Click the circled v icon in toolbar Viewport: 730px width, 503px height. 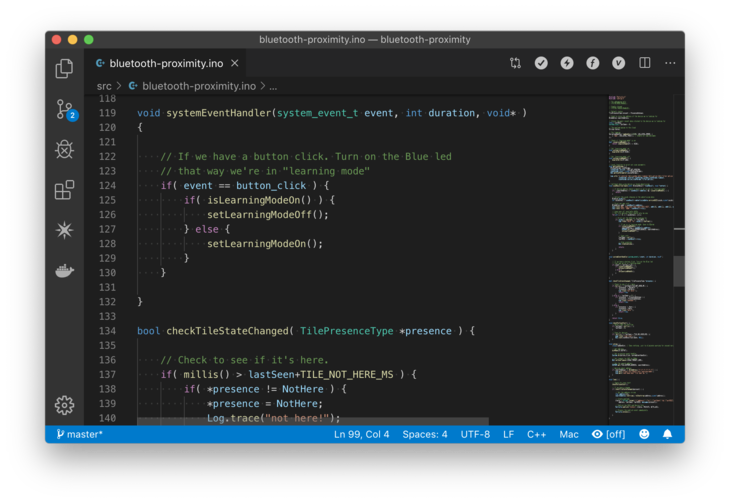pyautogui.click(x=618, y=63)
